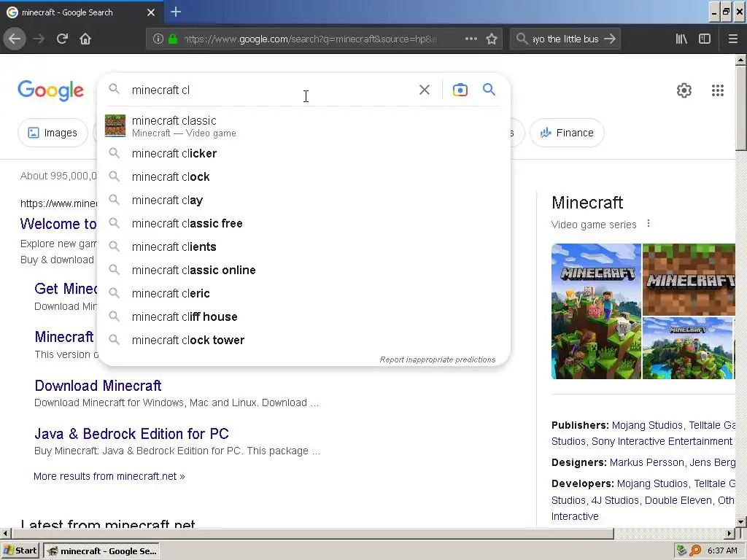Click More results from minecraft.net
Viewport: 747px width, 560px height.
coord(109,476)
